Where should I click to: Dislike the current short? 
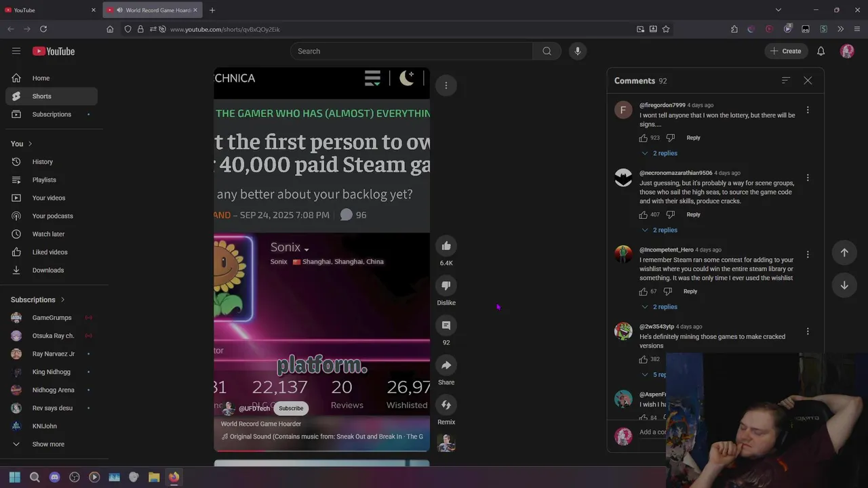pyautogui.click(x=446, y=285)
